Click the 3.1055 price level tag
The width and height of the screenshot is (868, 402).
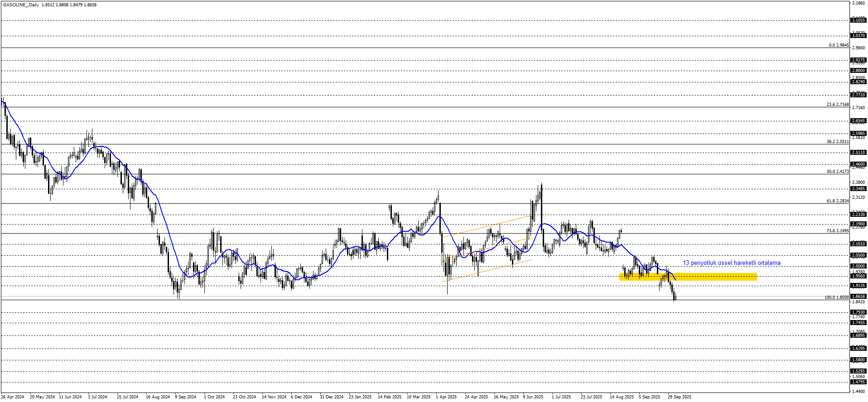coord(858,20)
